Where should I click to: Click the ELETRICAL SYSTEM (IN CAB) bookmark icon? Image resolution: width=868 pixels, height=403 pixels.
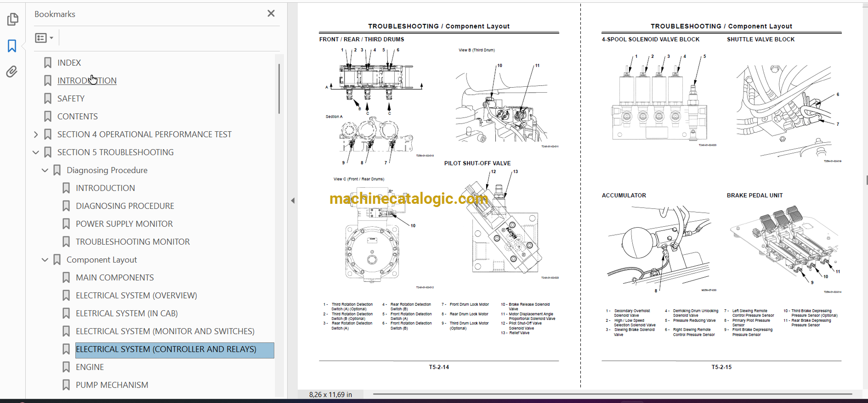coord(66,313)
